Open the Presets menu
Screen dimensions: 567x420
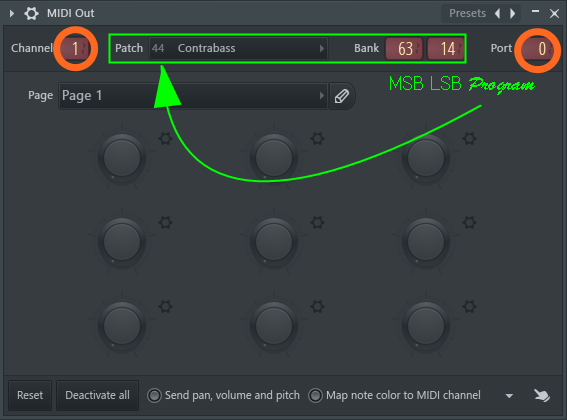tap(467, 13)
